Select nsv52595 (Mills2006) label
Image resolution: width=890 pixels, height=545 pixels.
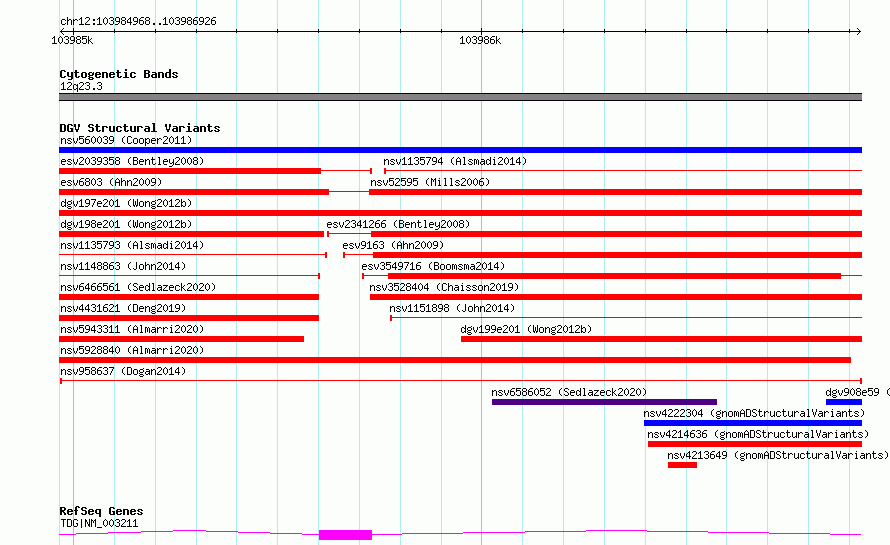[430, 182]
